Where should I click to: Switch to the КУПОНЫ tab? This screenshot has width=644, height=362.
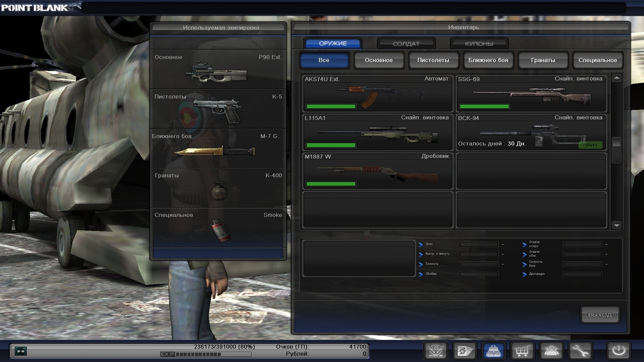tap(479, 44)
